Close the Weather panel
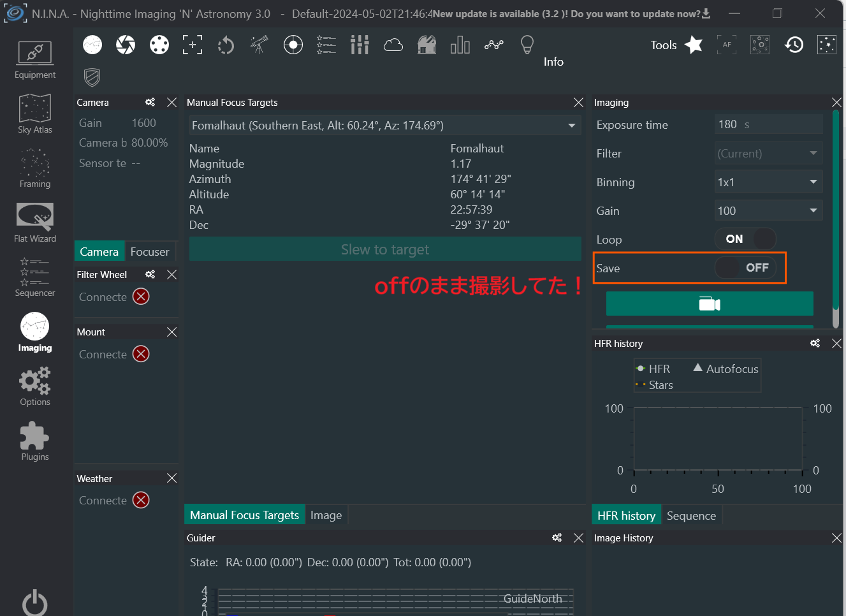Image resolution: width=846 pixels, height=616 pixels. [x=171, y=478]
